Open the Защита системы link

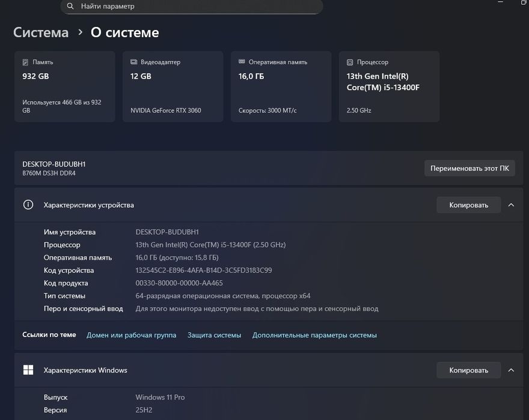pyautogui.click(x=214, y=335)
